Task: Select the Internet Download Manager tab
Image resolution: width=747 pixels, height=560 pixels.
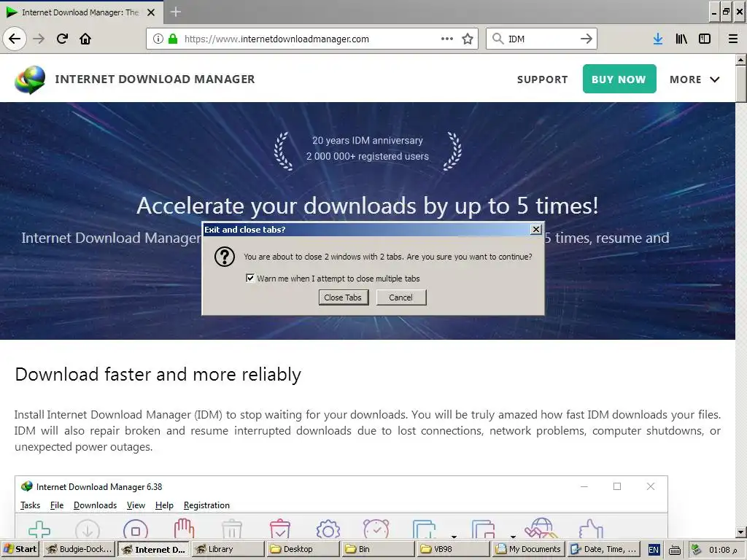Action: [x=80, y=12]
